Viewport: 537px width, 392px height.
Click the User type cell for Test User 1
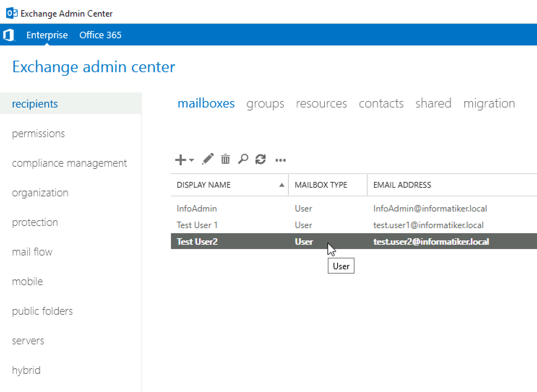(303, 225)
